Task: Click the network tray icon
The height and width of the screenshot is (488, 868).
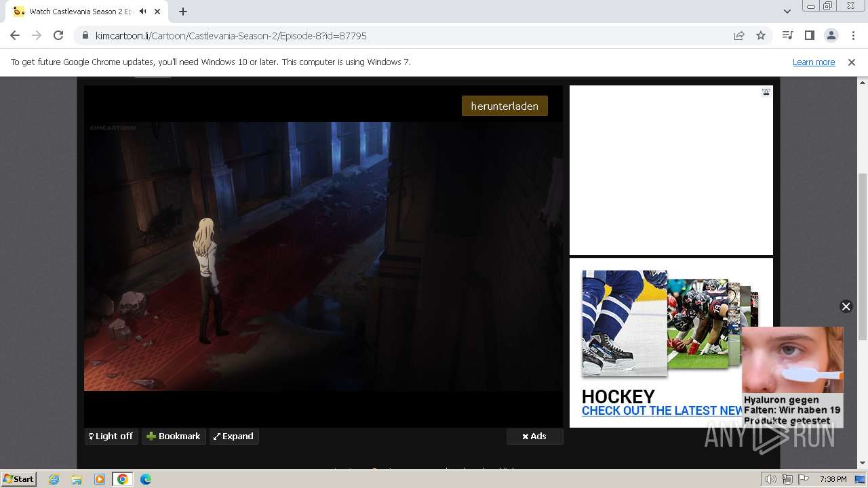Action: coord(787,479)
